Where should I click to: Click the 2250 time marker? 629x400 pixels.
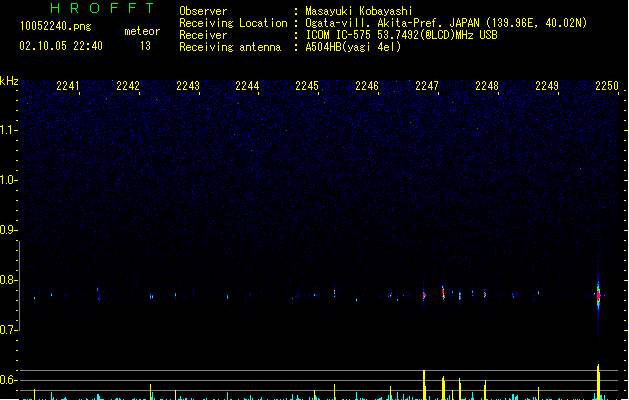tap(607, 86)
